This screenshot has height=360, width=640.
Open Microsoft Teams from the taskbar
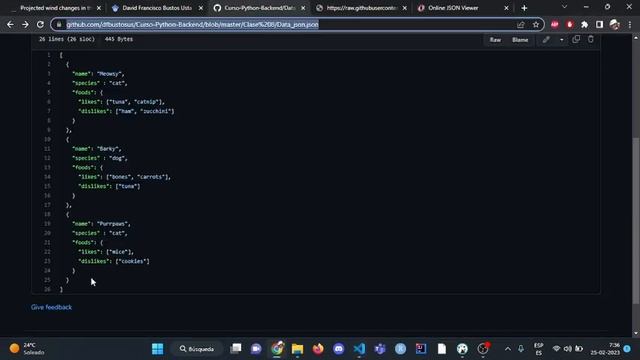point(380,349)
